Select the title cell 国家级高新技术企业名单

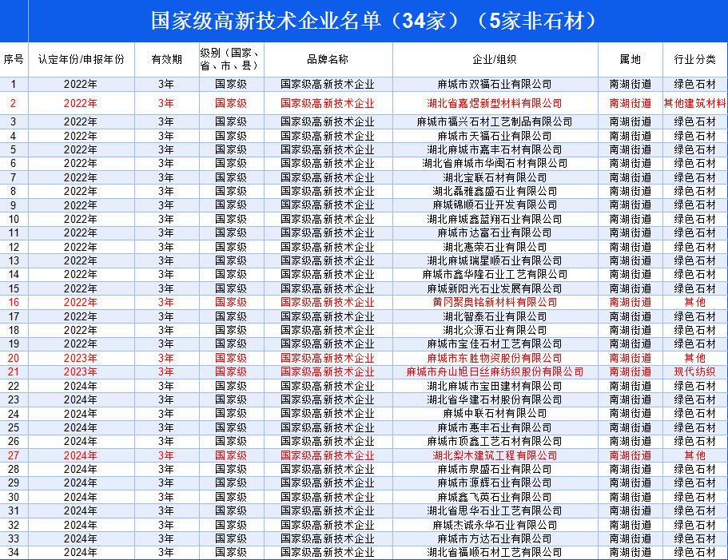coord(377,21)
